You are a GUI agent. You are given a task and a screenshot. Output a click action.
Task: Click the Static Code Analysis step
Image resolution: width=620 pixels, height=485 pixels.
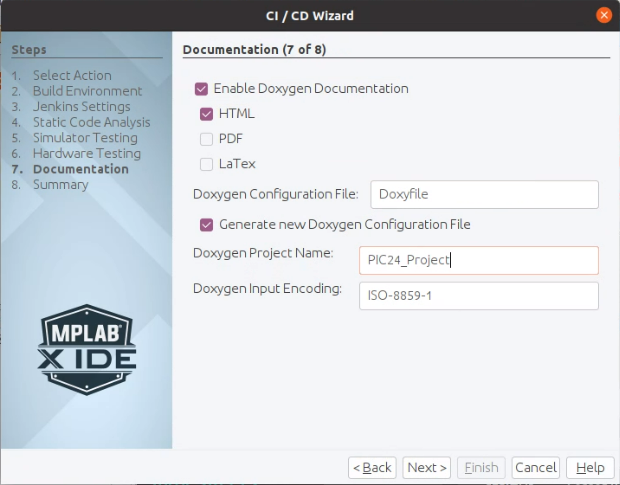coord(91,122)
